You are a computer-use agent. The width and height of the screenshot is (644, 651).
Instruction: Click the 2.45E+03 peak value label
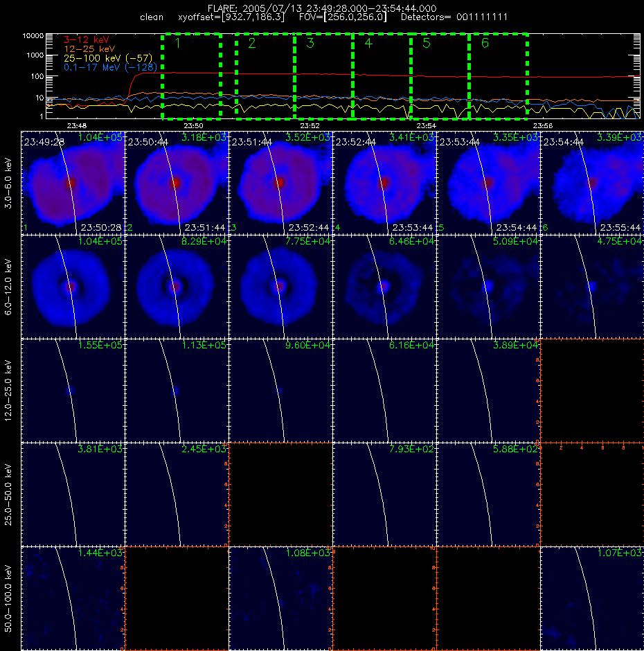(x=204, y=449)
